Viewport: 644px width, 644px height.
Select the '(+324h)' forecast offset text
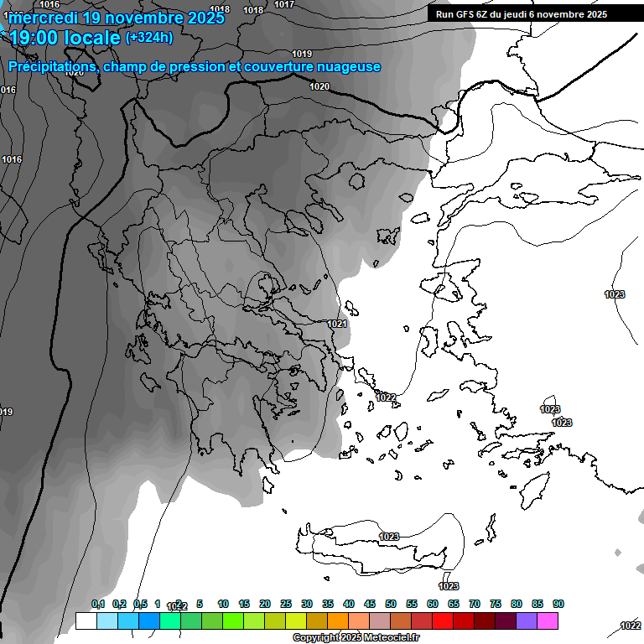click(x=149, y=38)
